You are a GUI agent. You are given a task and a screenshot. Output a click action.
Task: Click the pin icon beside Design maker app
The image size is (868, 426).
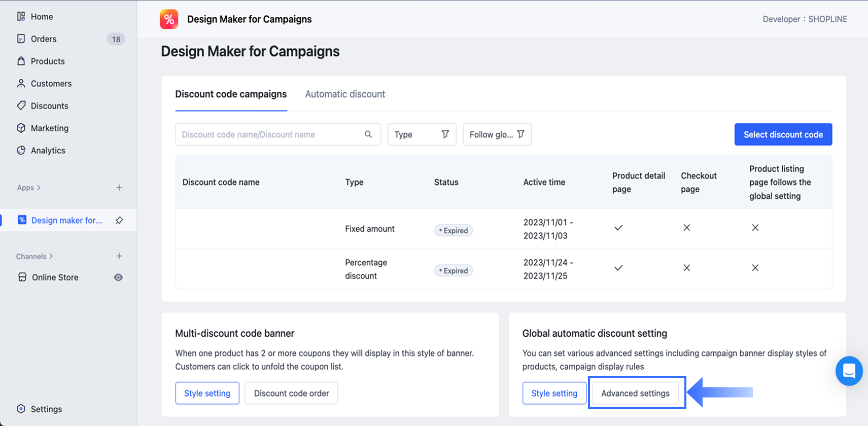119,220
